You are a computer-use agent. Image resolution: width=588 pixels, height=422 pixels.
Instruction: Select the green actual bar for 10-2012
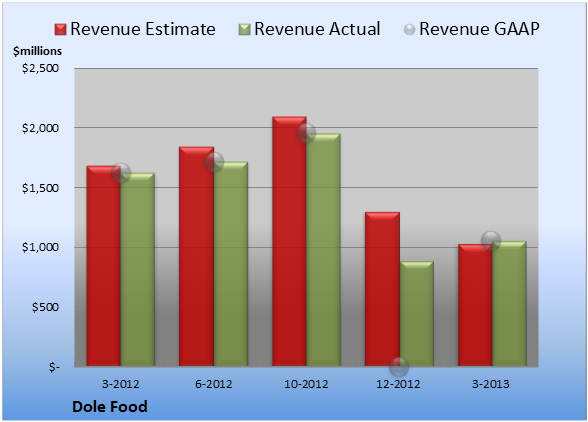(323, 250)
